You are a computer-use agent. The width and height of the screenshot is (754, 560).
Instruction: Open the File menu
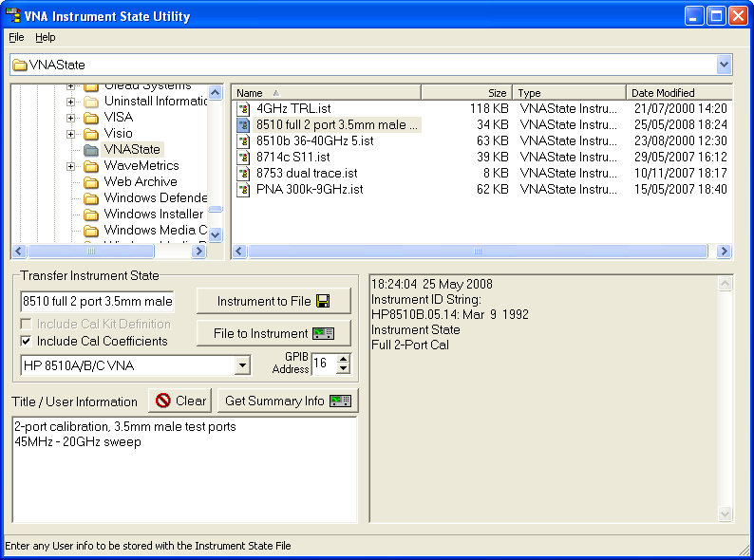tap(16, 37)
